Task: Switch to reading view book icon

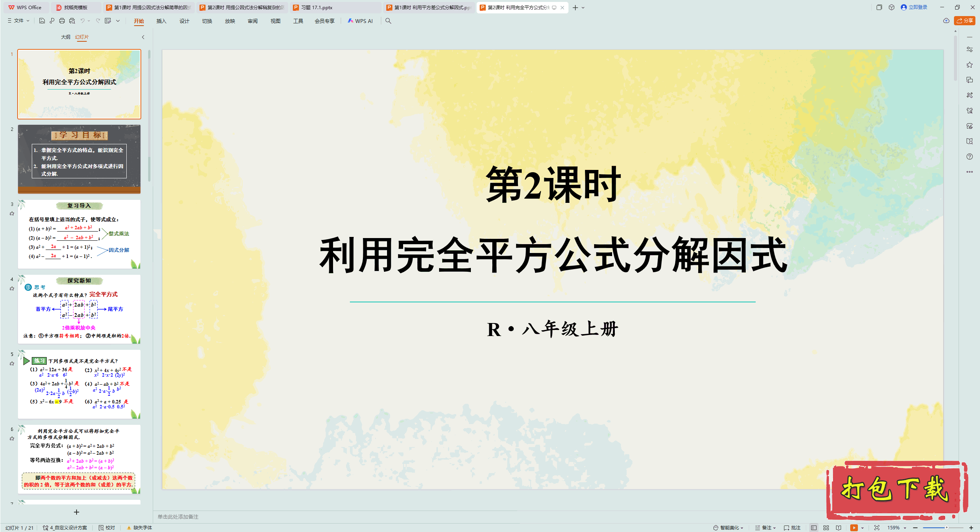Action: point(838,528)
